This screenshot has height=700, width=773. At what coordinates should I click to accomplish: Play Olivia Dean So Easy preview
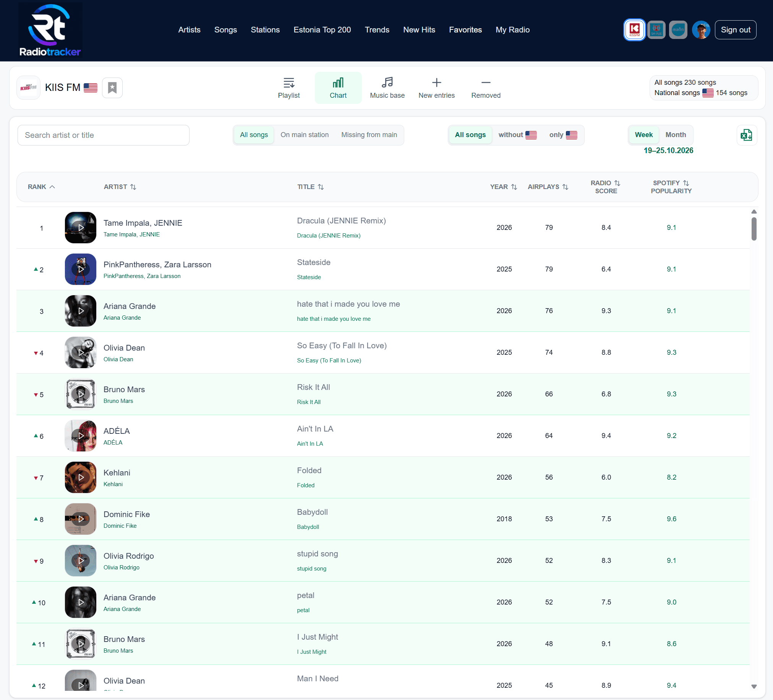[x=81, y=352]
